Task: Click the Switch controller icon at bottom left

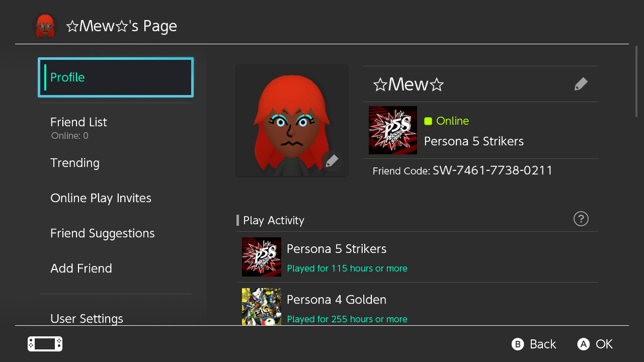Action: (x=45, y=344)
